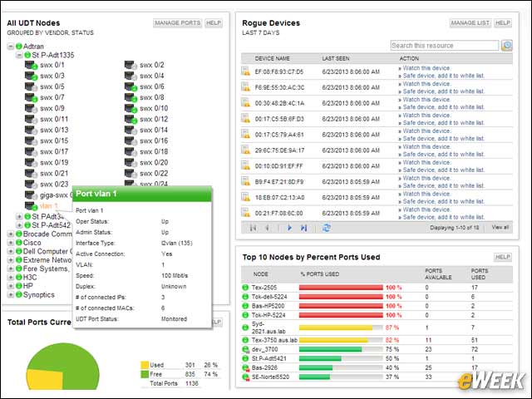Expand the HP vendor group
Screen dimensions: 532x399
click(x=11, y=286)
